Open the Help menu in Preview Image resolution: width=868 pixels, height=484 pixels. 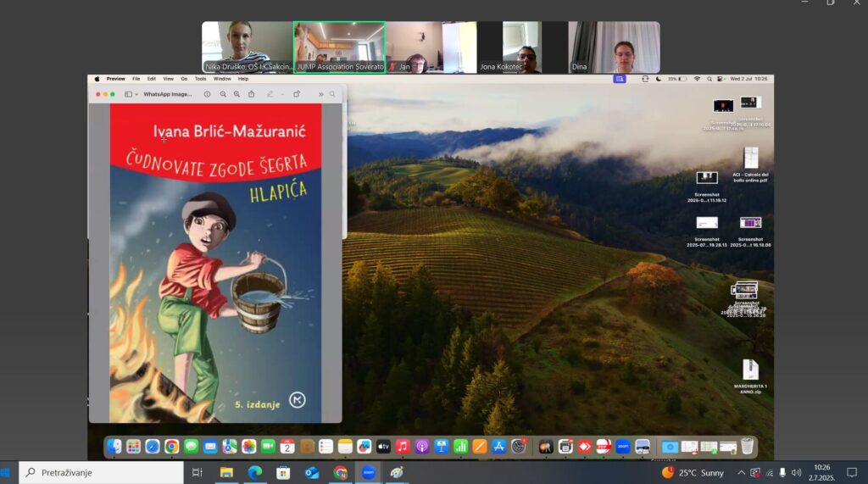243,79
